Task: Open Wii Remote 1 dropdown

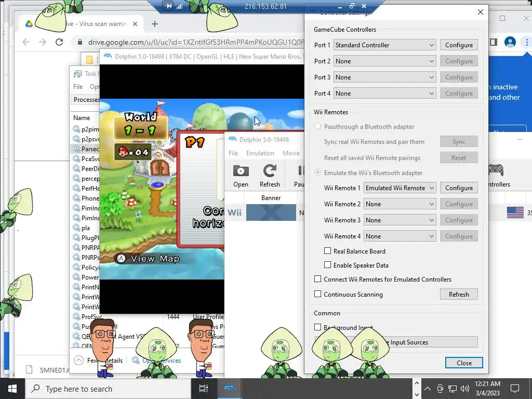Action: 400,188
